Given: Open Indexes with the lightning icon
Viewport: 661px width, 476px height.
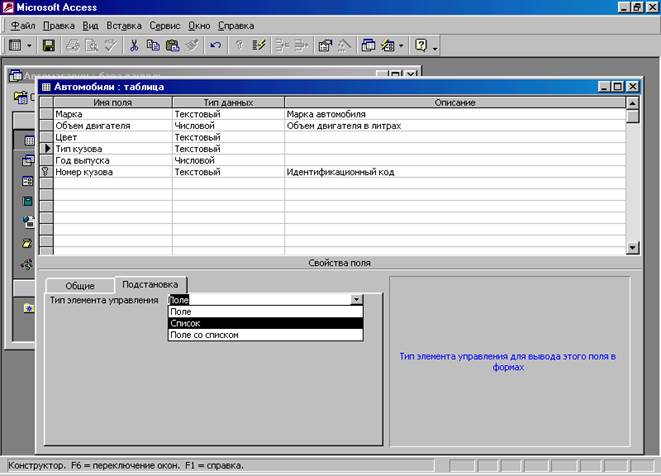Looking at the screenshot, I should coord(260,46).
